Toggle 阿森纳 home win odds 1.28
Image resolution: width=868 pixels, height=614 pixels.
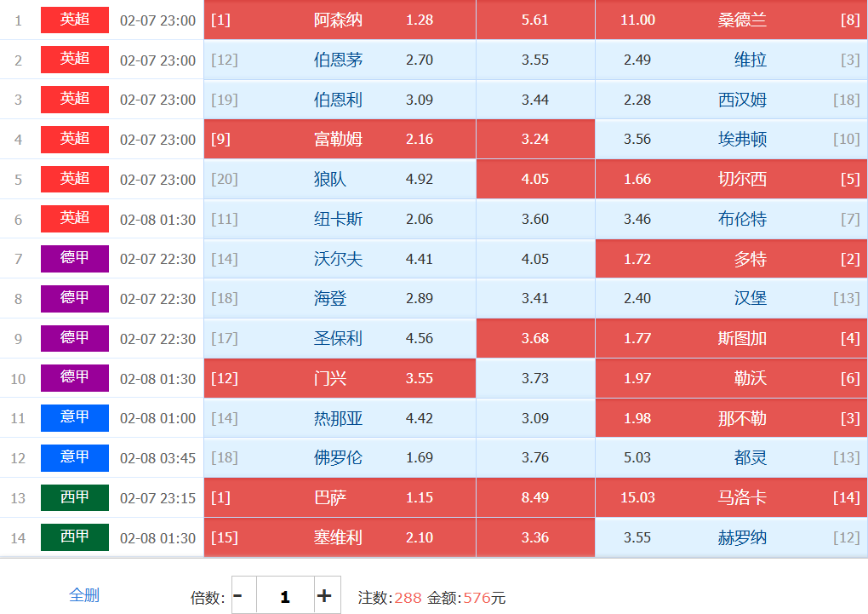point(340,20)
